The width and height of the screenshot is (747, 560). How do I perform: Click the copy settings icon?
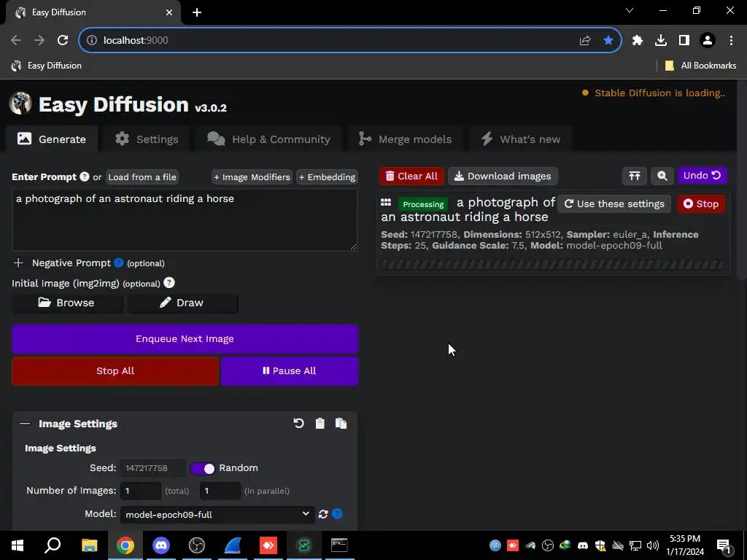pyautogui.click(x=341, y=424)
